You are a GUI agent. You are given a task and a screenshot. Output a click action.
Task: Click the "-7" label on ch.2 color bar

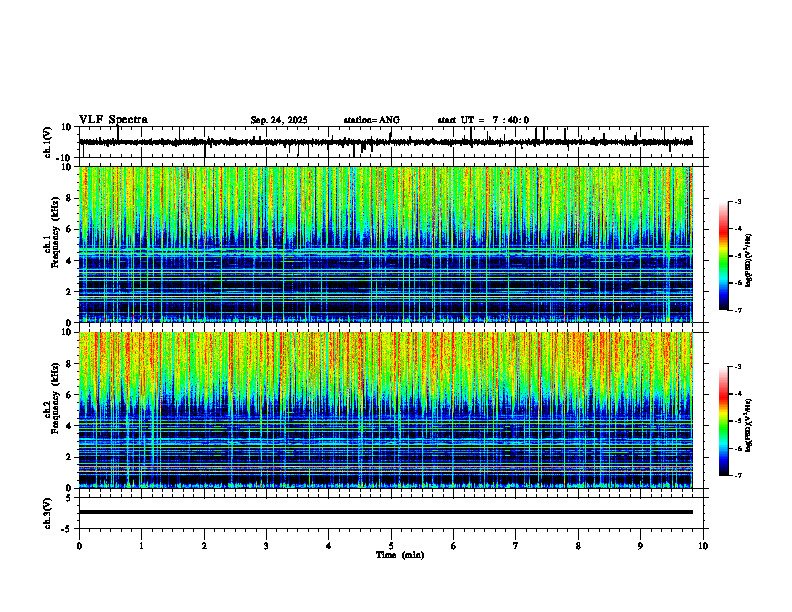pos(738,476)
